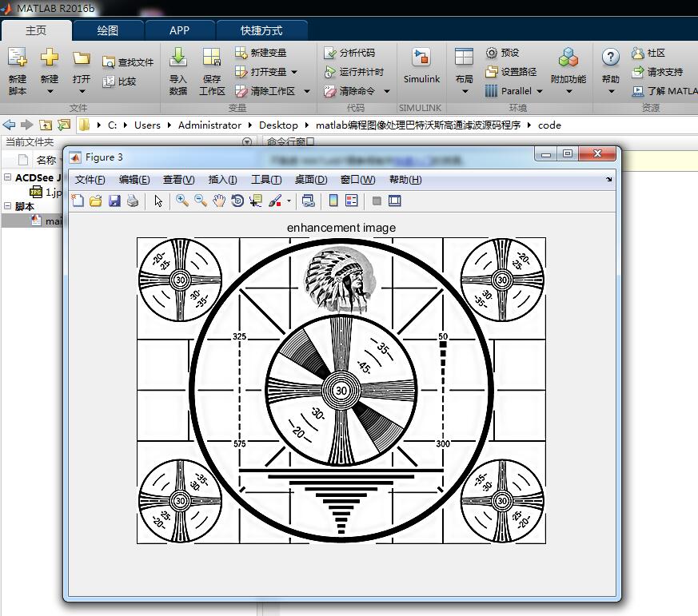
Task: Go back with the left arrow
Action: tap(9, 125)
